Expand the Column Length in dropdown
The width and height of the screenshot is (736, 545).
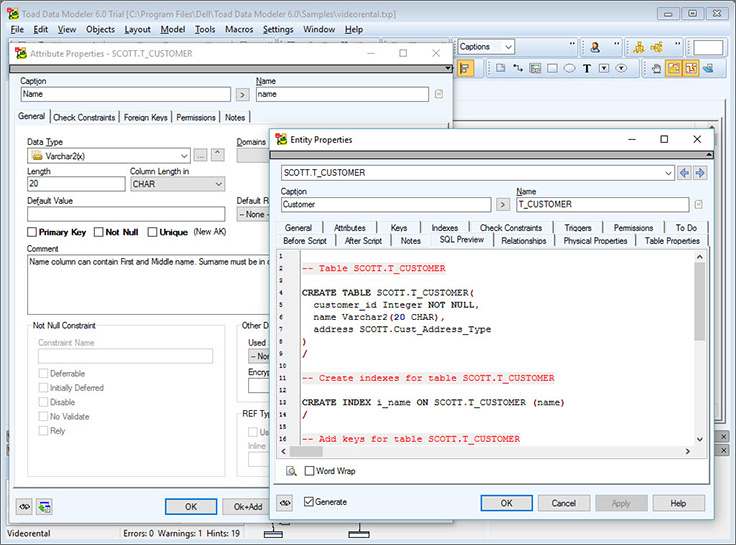tap(219, 184)
